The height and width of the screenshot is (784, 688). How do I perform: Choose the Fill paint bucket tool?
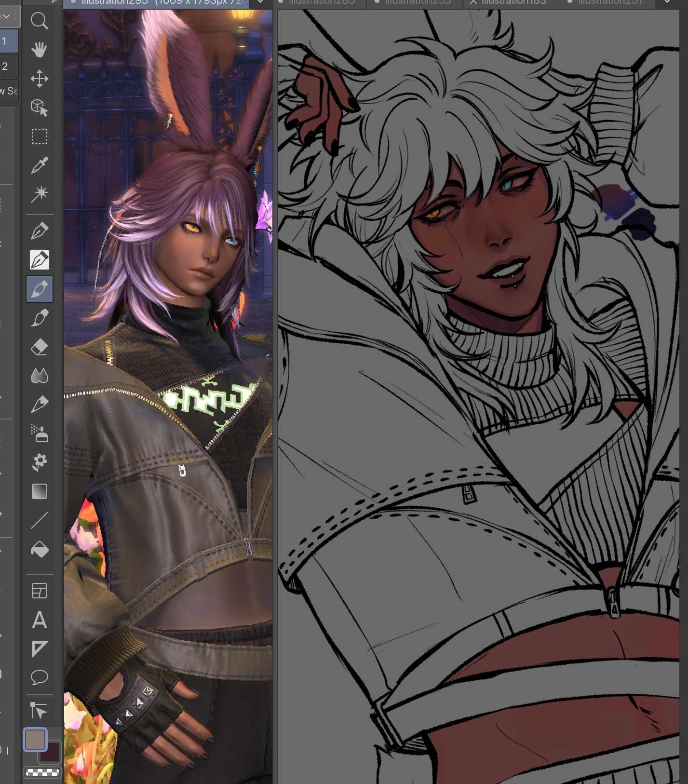coord(39,550)
